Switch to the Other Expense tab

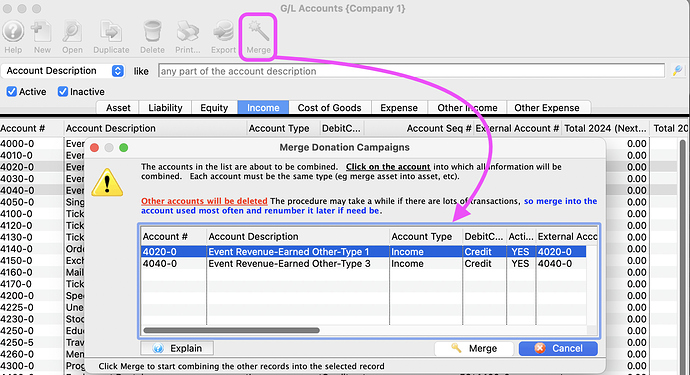(547, 108)
